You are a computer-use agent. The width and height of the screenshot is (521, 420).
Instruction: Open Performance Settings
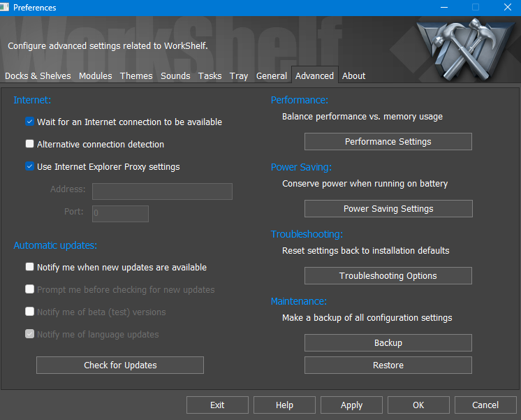[x=388, y=142]
